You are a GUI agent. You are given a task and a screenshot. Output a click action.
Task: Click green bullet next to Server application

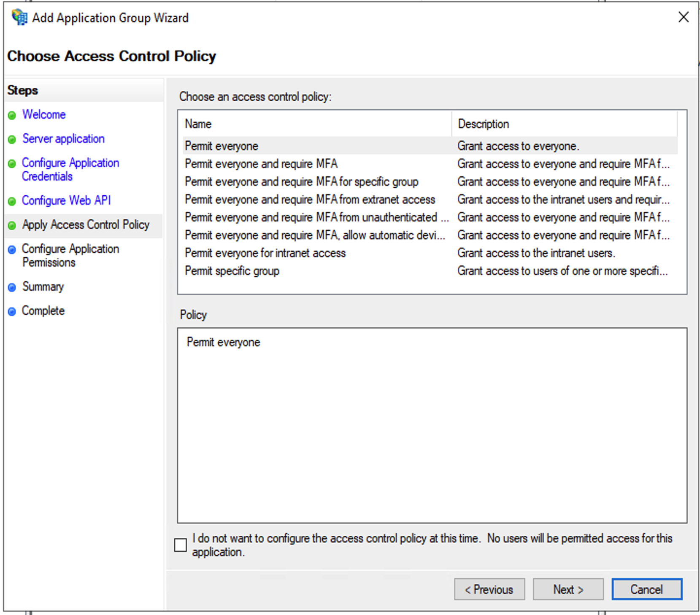[12, 139]
